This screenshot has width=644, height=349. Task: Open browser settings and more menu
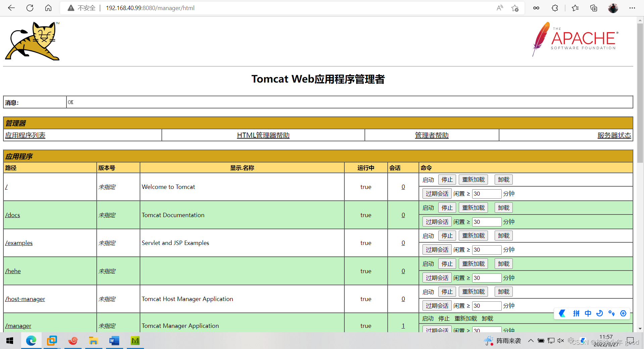pos(632,8)
